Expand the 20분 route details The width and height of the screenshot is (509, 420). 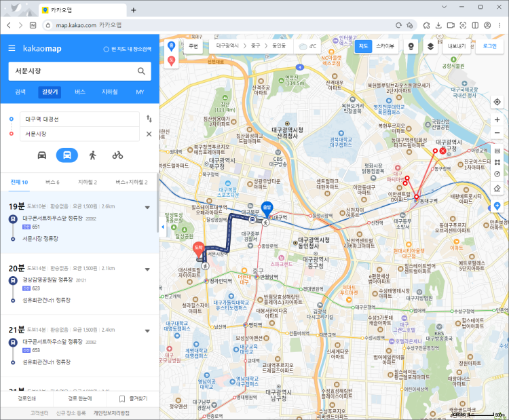tap(147, 269)
